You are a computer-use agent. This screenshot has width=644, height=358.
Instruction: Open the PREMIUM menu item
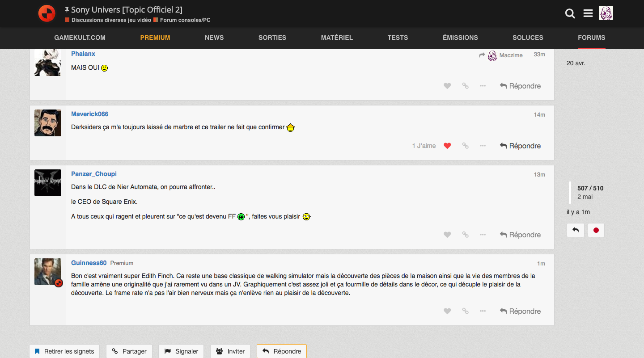(x=155, y=38)
